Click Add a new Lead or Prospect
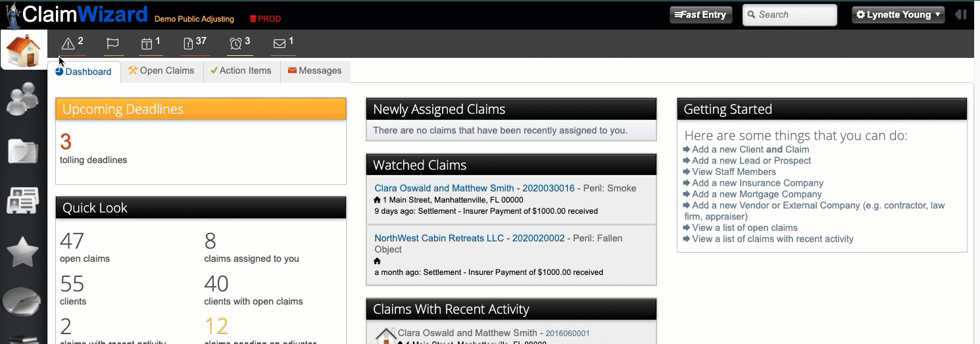The height and width of the screenshot is (344, 980). click(751, 160)
